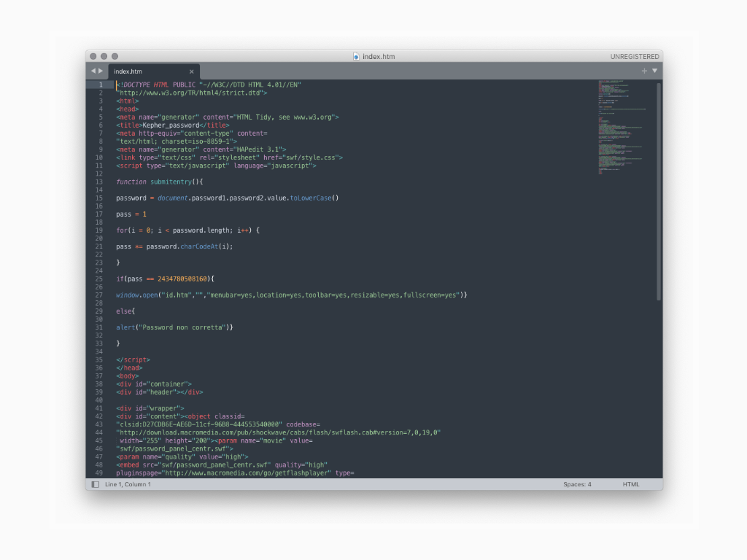Click the number 2434780508160 in code
The width and height of the screenshot is (747, 560).
(182, 279)
